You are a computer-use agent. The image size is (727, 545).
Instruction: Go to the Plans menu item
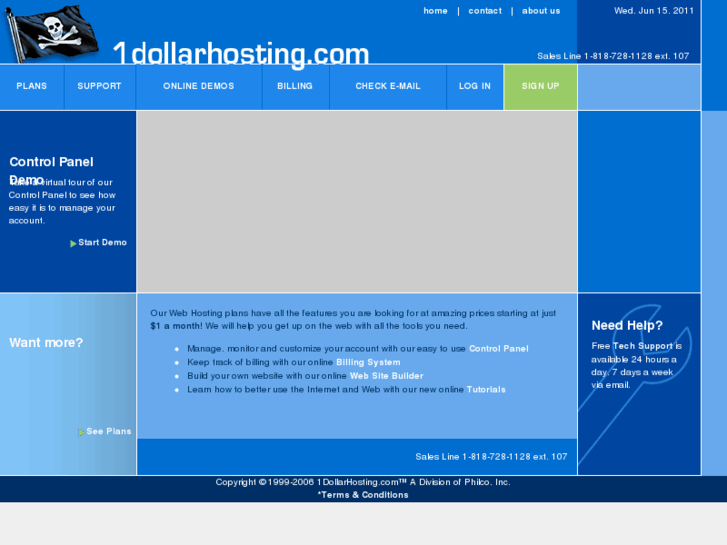[32, 86]
